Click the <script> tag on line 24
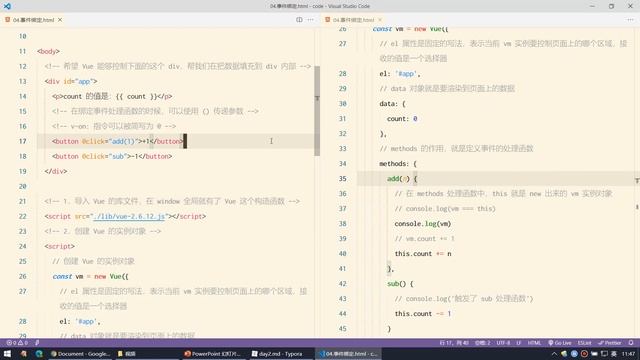Viewport: 640px width, 360px height. pyautogui.click(x=60, y=247)
